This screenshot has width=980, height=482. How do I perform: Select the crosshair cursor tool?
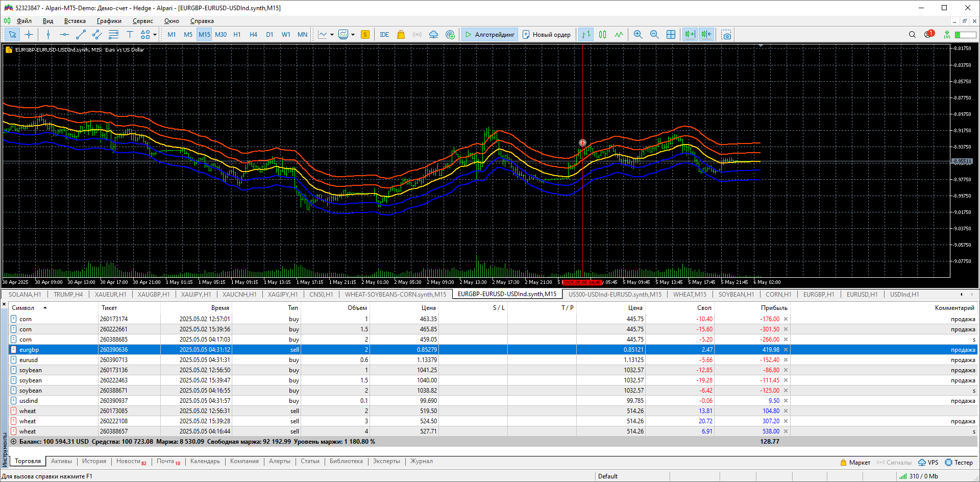point(29,35)
